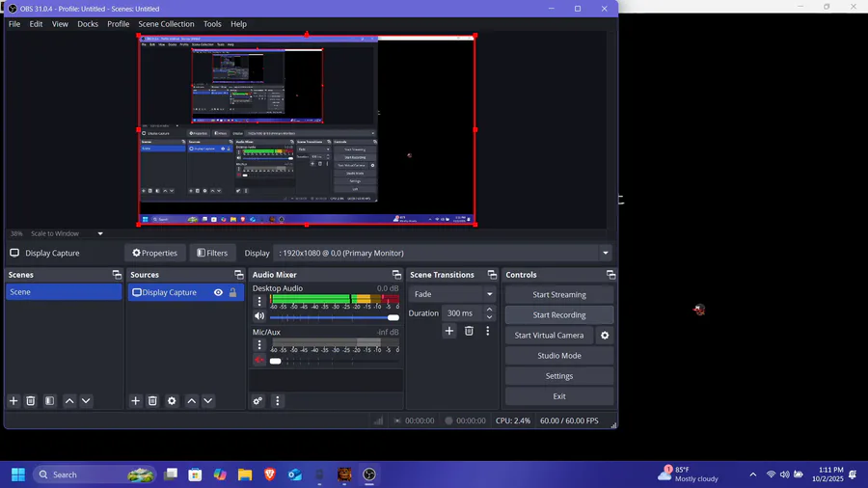The height and width of the screenshot is (488, 868).
Task: Pop out the Audio Mixer dock icon
Action: pos(396,275)
